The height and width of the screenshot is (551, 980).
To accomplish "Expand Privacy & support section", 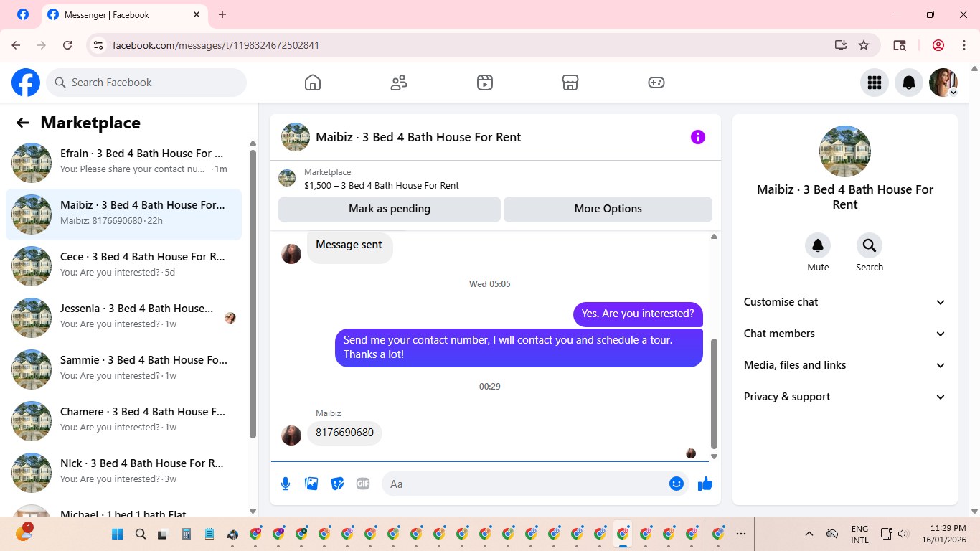I will (845, 397).
